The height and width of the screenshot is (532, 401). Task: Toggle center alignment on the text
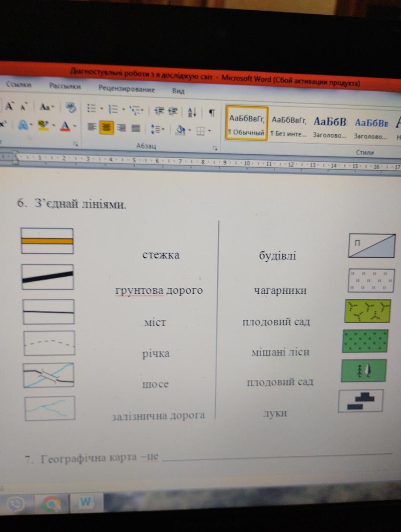(x=106, y=127)
